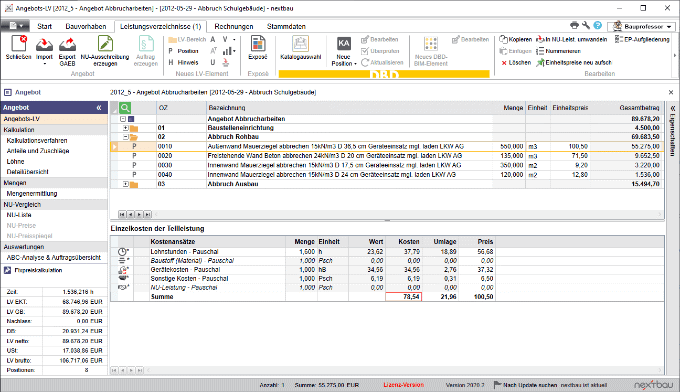Click the Schließen document icon

19,44
